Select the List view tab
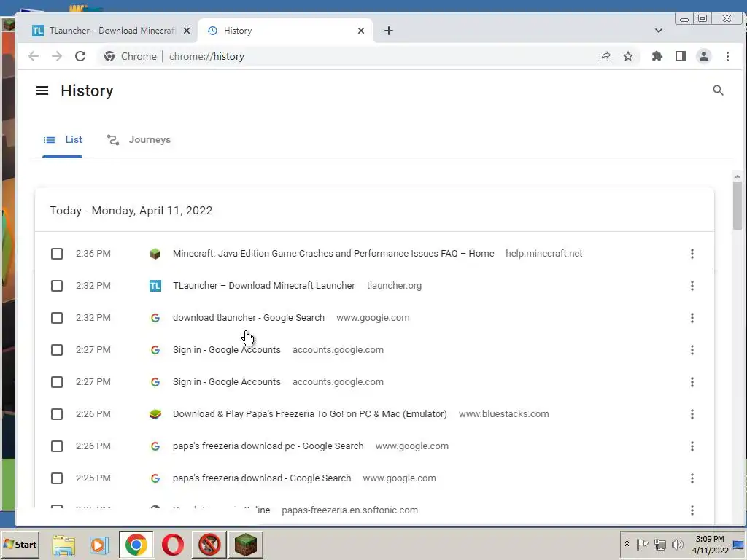747x560 pixels. point(63,139)
